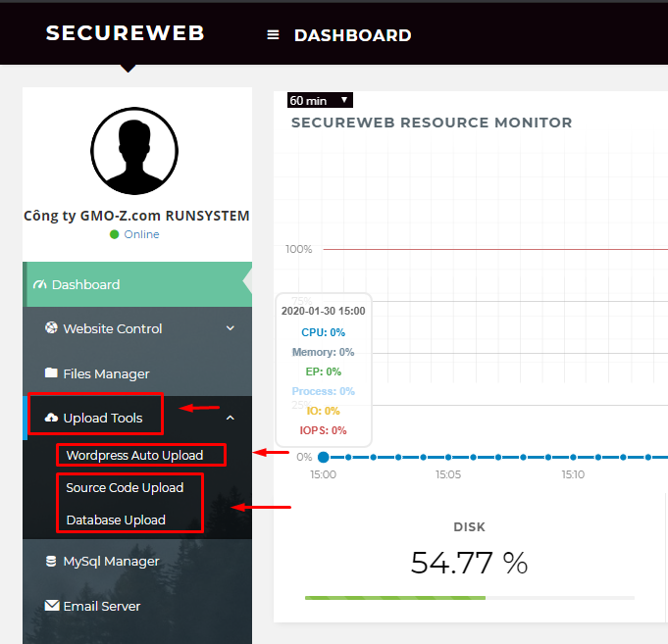
Task: Click the SECUREWEB RESOURCE MONITOR heading
Action: (x=432, y=123)
